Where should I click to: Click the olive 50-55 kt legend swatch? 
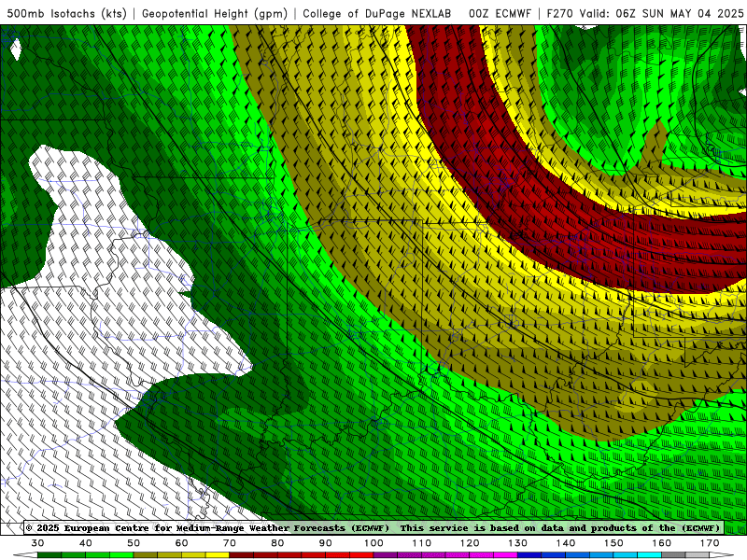pyautogui.click(x=146, y=555)
